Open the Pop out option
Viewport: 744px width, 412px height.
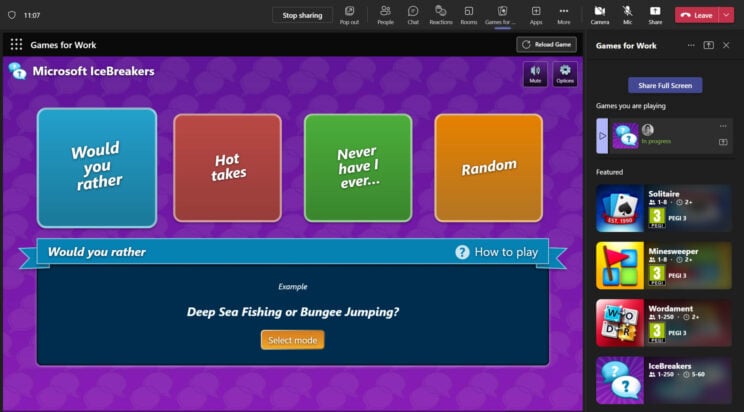(x=349, y=15)
